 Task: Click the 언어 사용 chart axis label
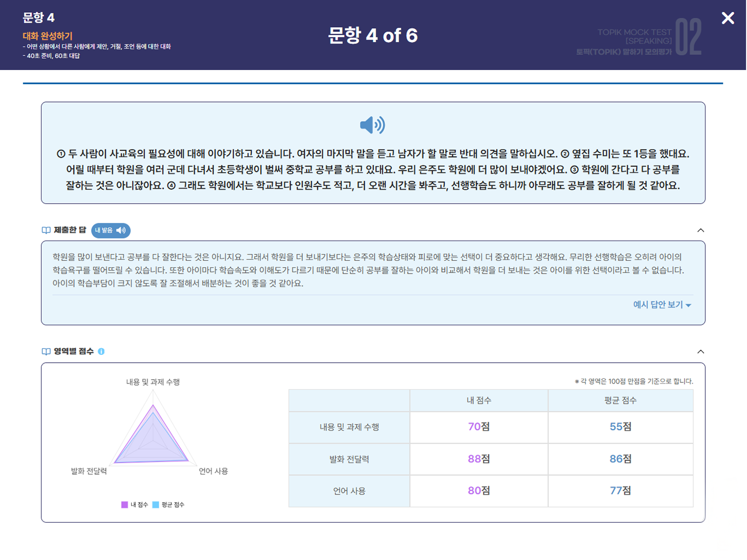click(213, 471)
